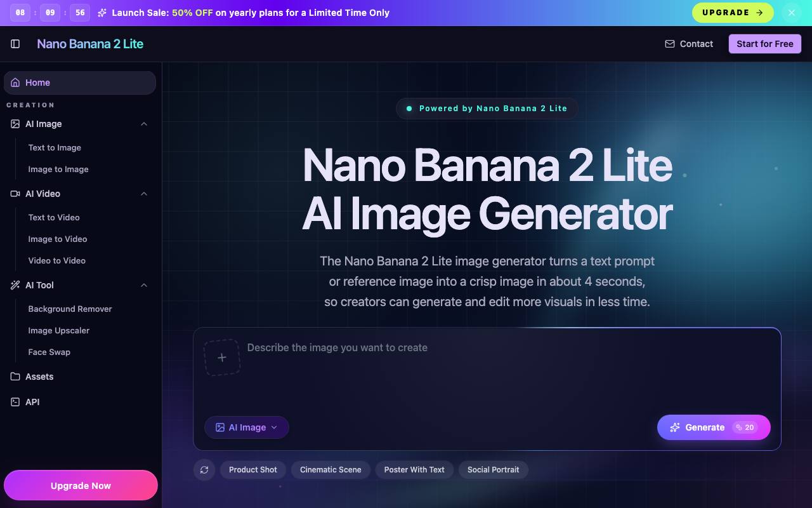The width and height of the screenshot is (812, 508).
Task: Click the Generate button
Action: point(714,427)
